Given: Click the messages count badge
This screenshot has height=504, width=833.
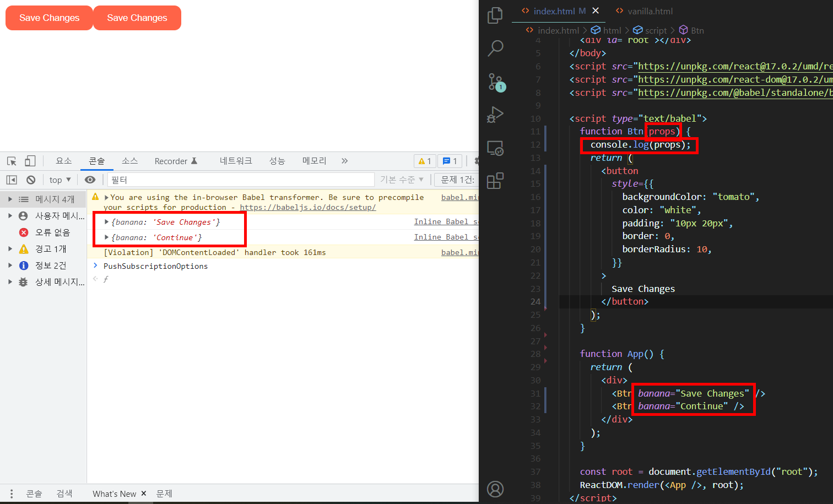Looking at the screenshot, I should coord(450,161).
